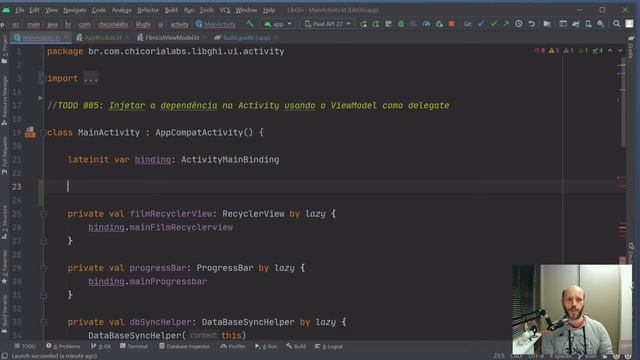The width and height of the screenshot is (640, 360).
Task: Open the Git tool window
Action: 101,346
